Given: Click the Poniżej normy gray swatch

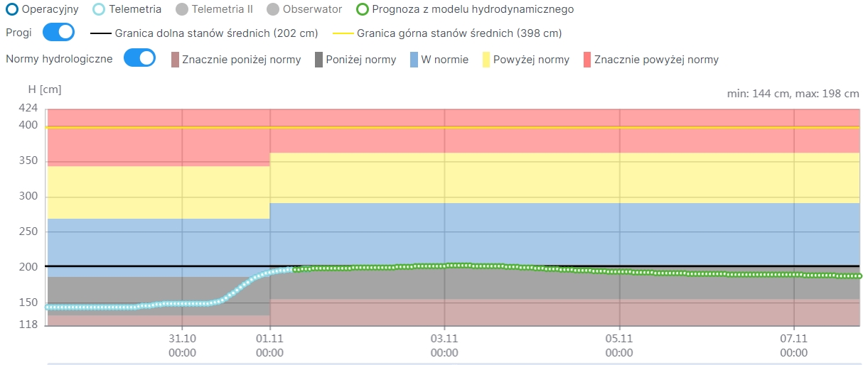Looking at the screenshot, I should pyautogui.click(x=318, y=60).
